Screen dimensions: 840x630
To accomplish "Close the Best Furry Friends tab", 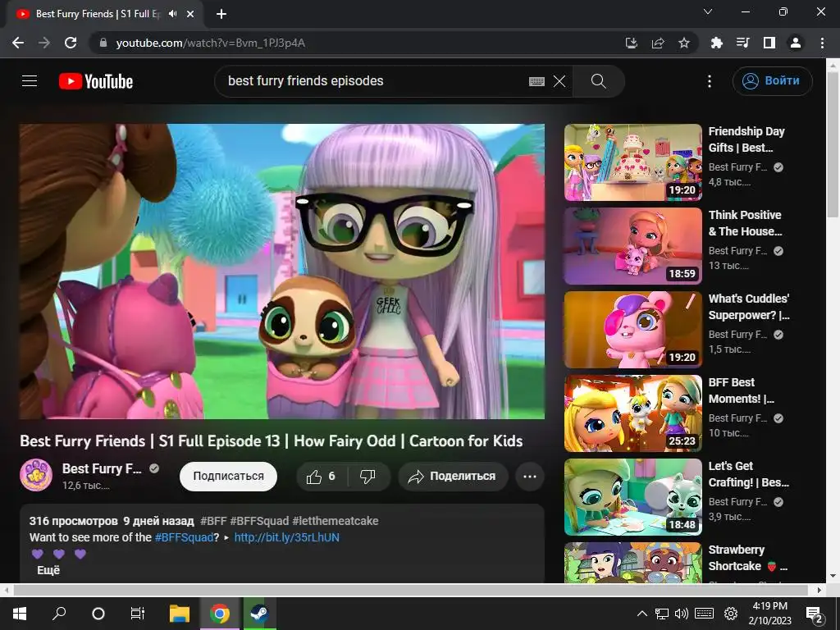I will coord(190,14).
